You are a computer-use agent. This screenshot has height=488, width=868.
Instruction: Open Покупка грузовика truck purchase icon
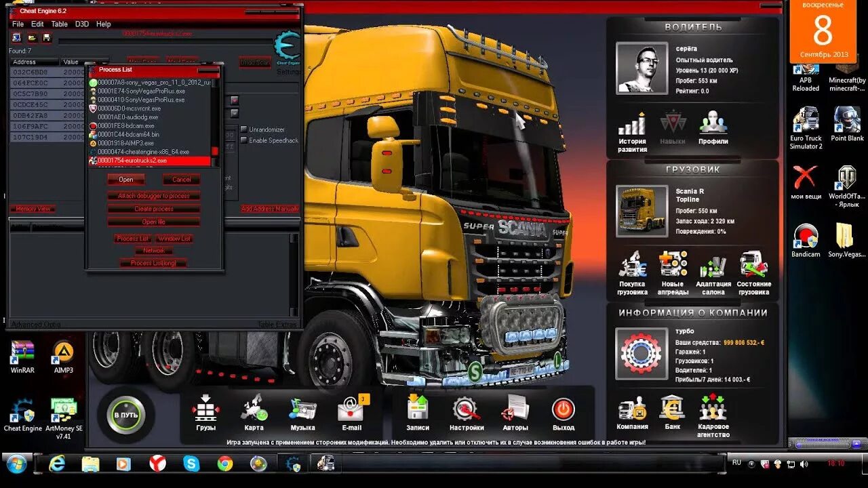tap(632, 264)
